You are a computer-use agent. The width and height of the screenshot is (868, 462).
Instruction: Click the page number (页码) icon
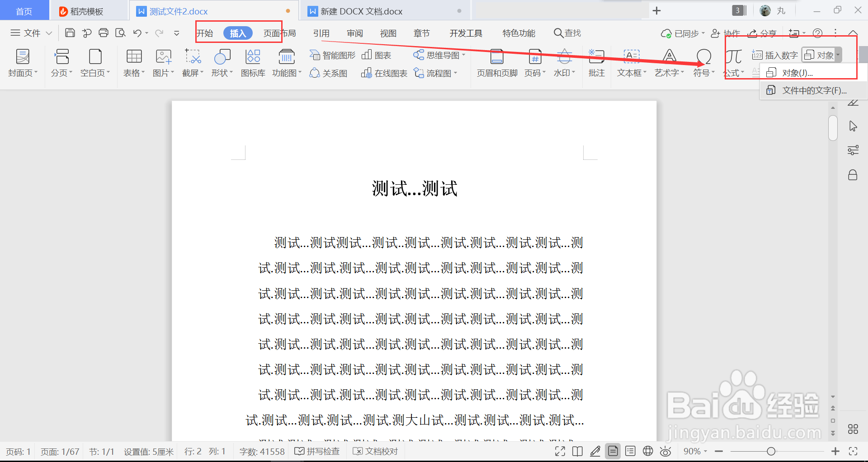tap(535, 57)
